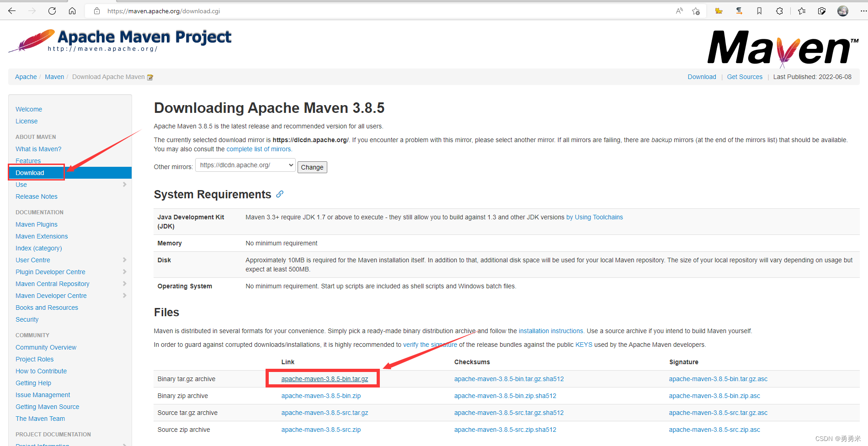The width and height of the screenshot is (868, 446).
Task: Open the browser home page
Action: 72,11
